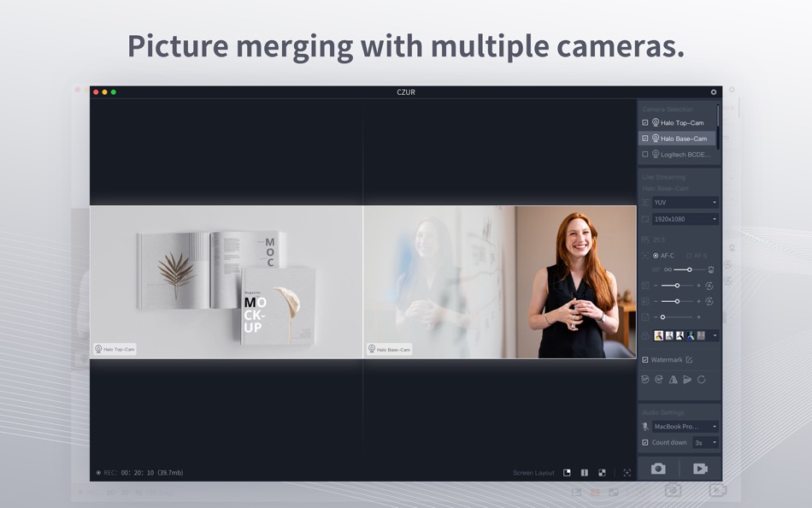The width and height of the screenshot is (812, 508).
Task: Open the CZUR settings gear
Action: click(713, 92)
